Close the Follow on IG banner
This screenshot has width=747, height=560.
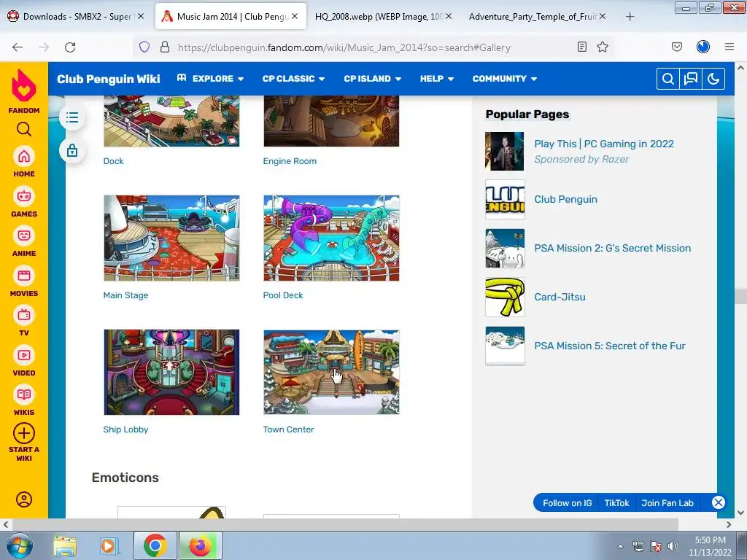(x=719, y=503)
